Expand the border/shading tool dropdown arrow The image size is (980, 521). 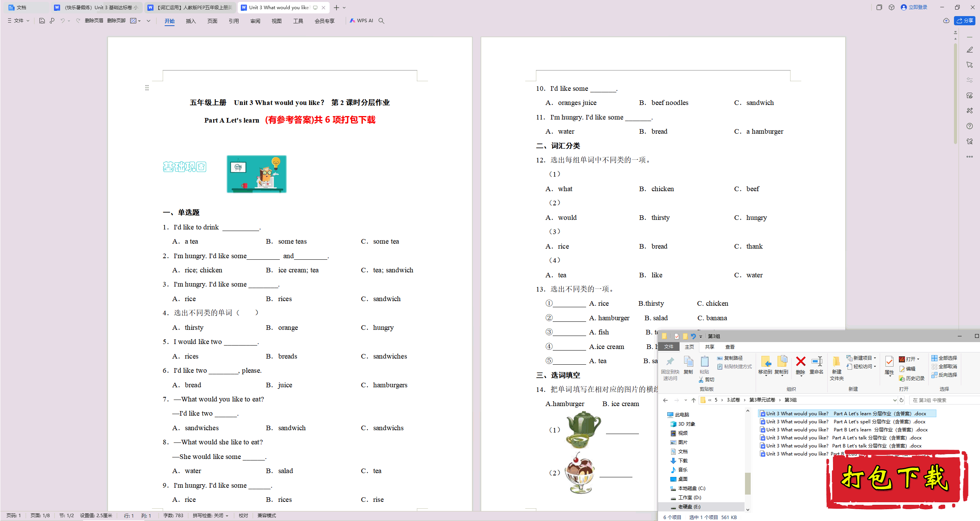139,21
